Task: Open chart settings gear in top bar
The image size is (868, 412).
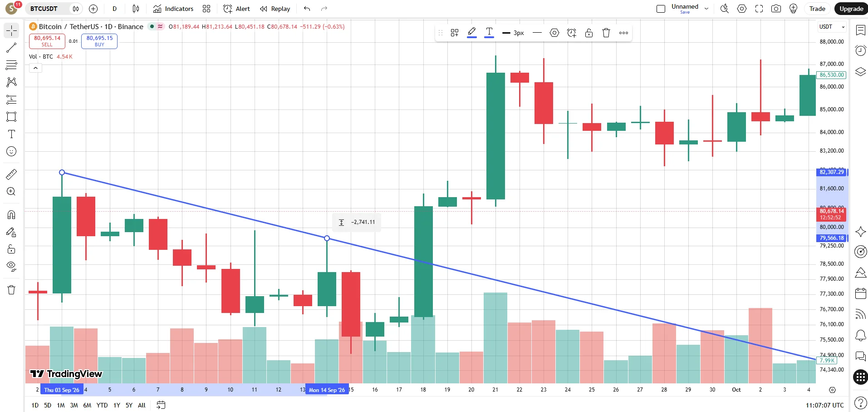Action: [x=742, y=9]
